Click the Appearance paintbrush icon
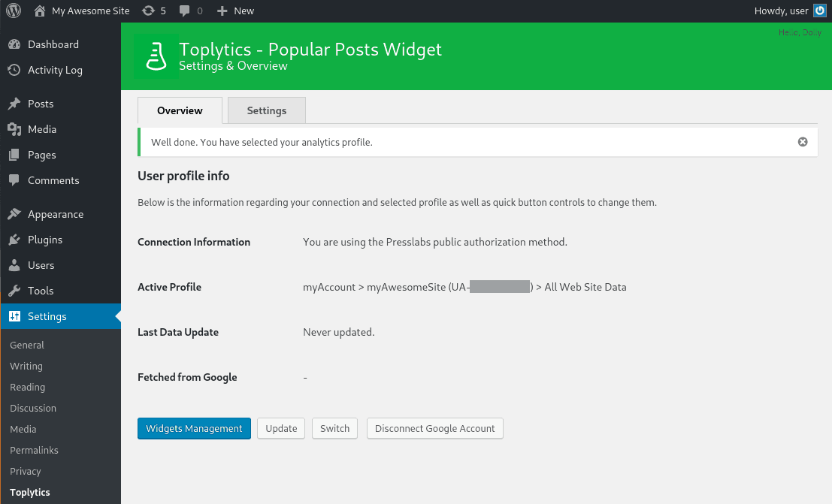Screen dimensions: 832x504 coord(14,214)
